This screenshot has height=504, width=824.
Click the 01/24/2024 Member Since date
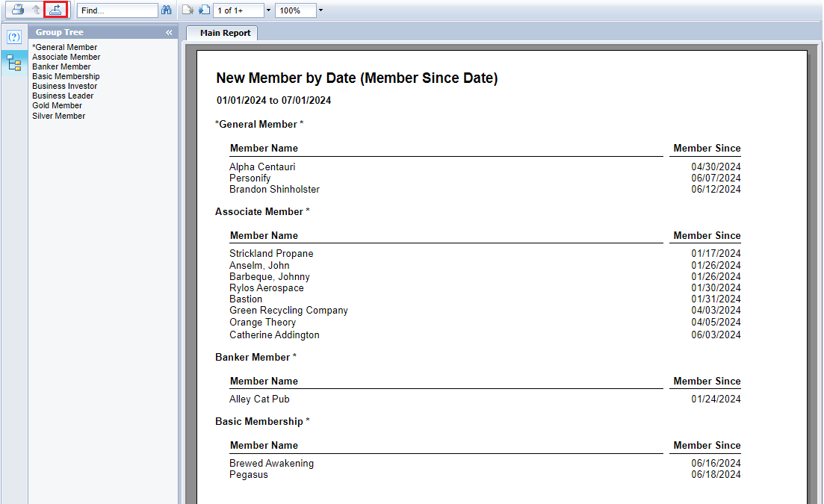tap(716, 399)
